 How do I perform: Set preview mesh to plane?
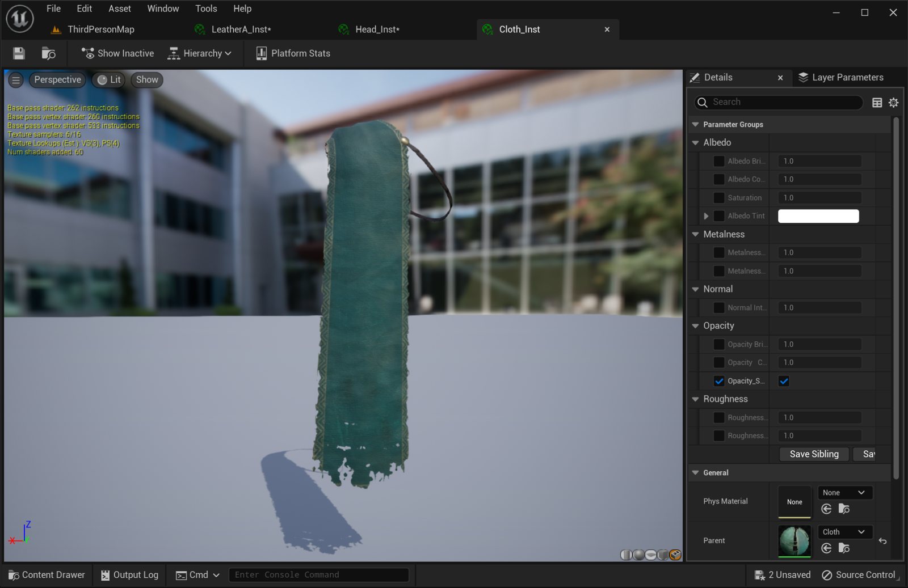[651, 555]
